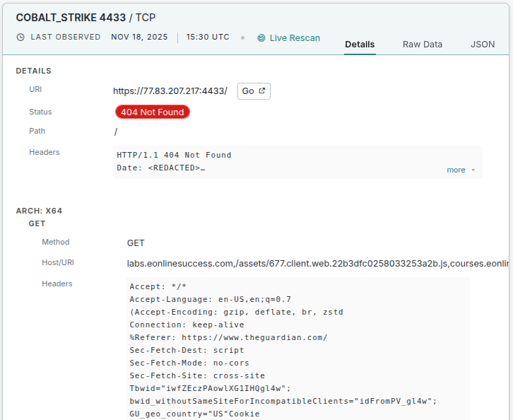Click the HTTP/1.1 404 Not Found header line
513x420 pixels.
[x=174, y=156]
